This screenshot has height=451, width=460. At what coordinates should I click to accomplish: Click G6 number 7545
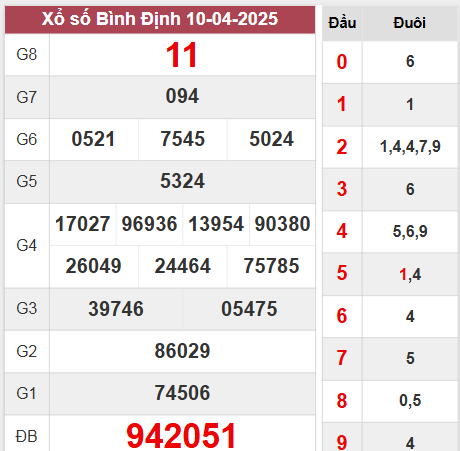[x=182, y=139]
